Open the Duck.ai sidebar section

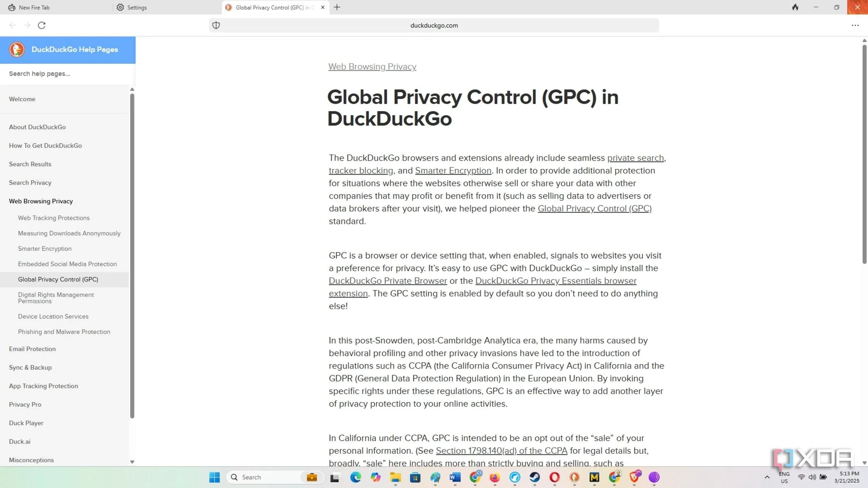coord(20,442)
